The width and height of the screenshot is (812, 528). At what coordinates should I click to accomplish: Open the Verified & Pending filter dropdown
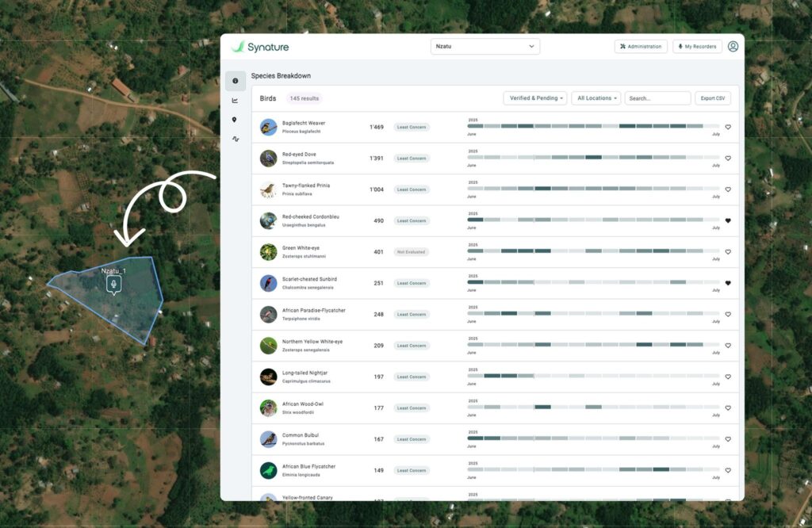(535, 98)
